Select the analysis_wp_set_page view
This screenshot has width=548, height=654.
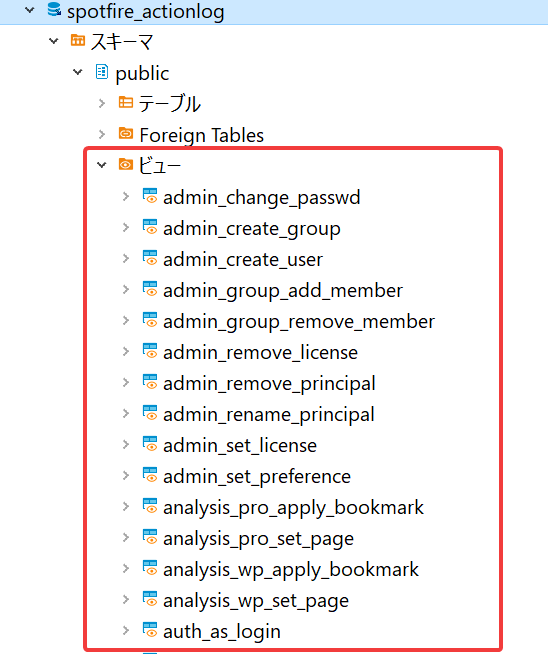pyautogui.click(x=256, y=601)
